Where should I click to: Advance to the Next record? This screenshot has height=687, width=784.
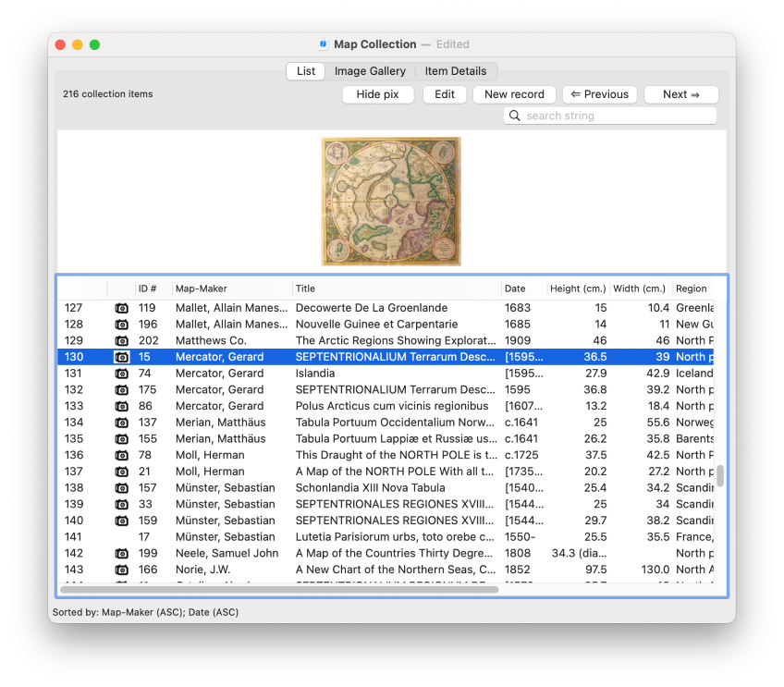(681, 94)
